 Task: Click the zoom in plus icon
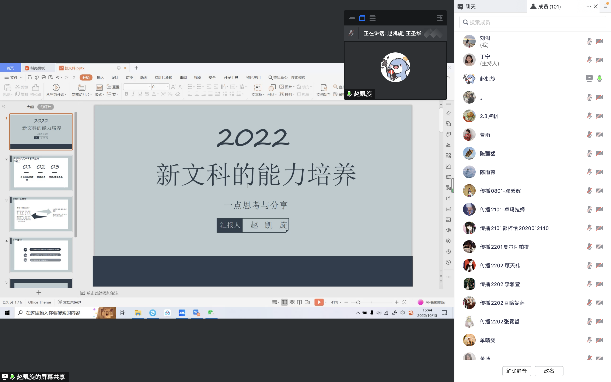(396, 302)
